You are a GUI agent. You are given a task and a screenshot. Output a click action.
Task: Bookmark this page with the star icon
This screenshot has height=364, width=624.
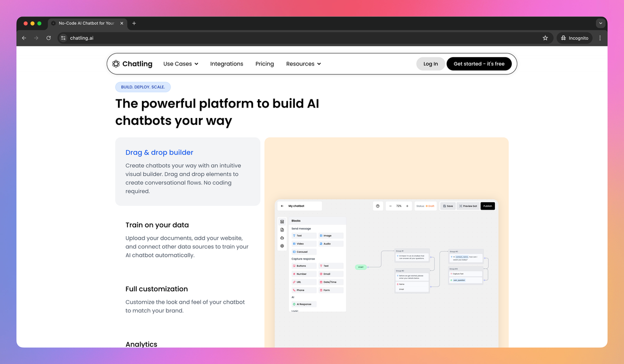[x=545, y=38]
